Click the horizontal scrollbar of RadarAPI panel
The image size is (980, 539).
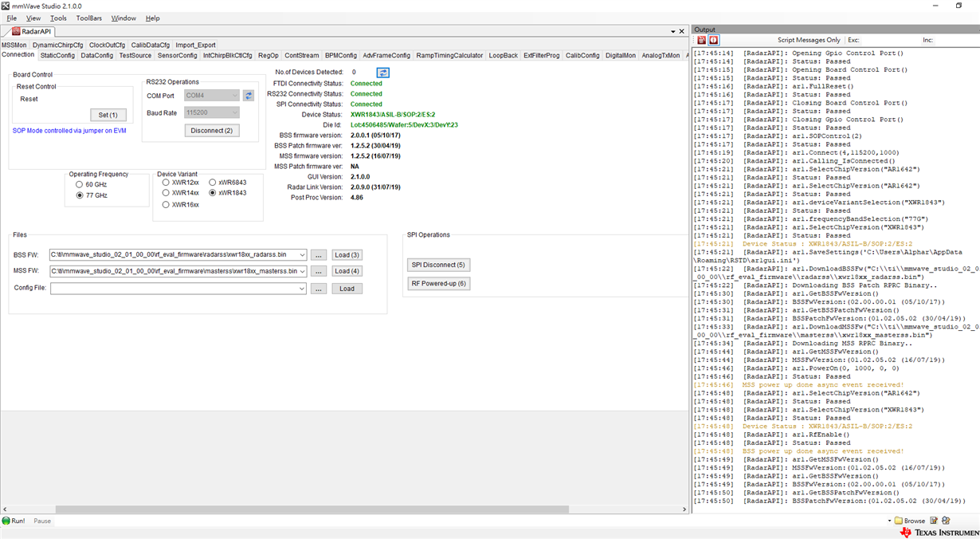click(x=312, y=509)
